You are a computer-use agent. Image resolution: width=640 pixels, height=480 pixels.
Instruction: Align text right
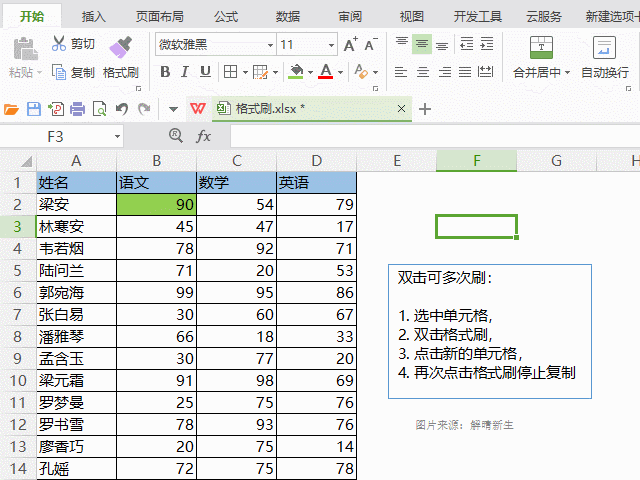click(x=444, y=72)
